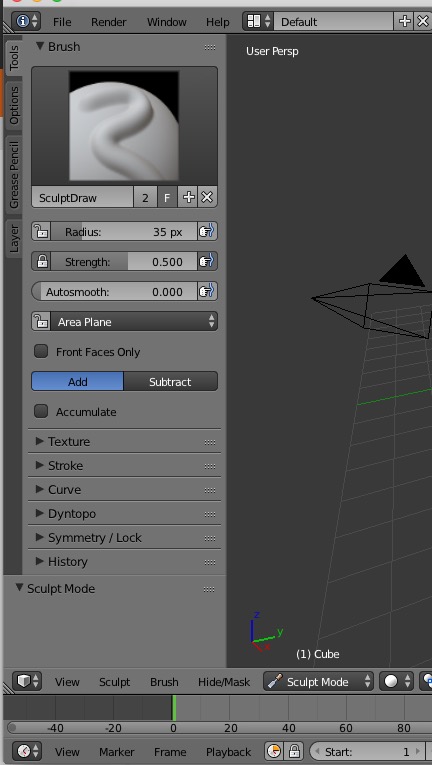Open the 3D View editor type selector

[27, 681]
